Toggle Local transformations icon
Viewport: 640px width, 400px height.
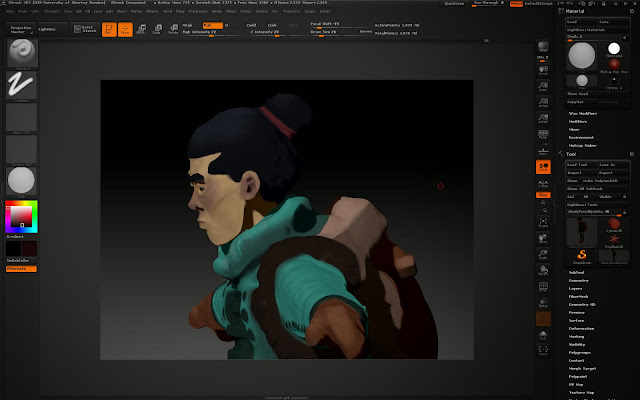point(543,167)
